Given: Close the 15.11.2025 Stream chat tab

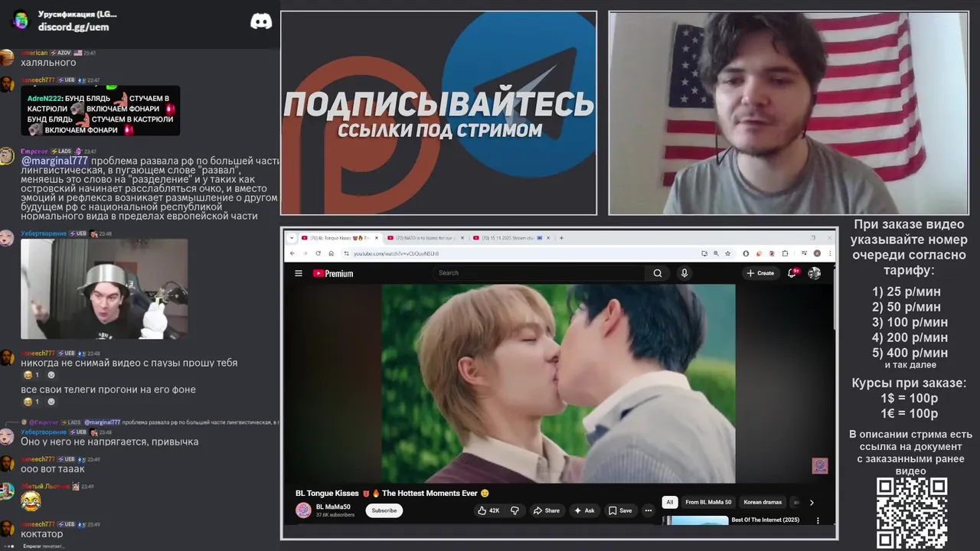Looking at the screenshot, I should [x=548, y=238].
